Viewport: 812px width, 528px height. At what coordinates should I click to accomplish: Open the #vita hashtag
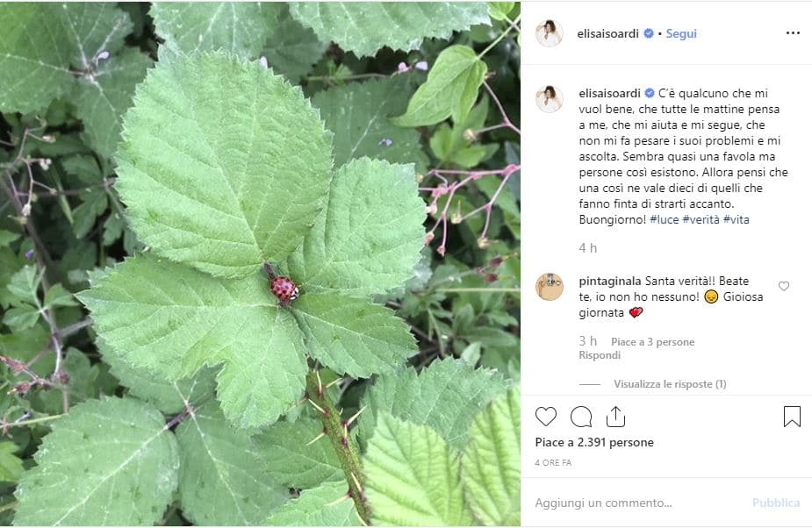tap(737, 219)
